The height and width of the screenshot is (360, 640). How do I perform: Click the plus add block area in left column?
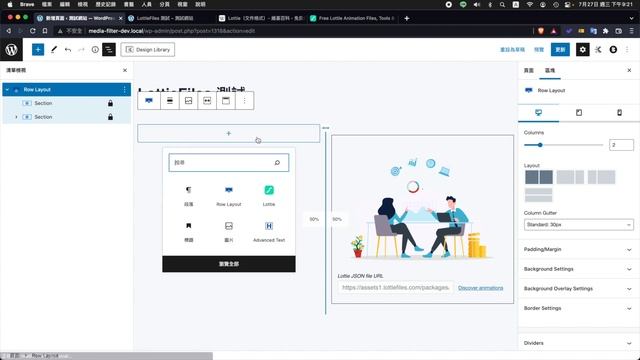229,133
